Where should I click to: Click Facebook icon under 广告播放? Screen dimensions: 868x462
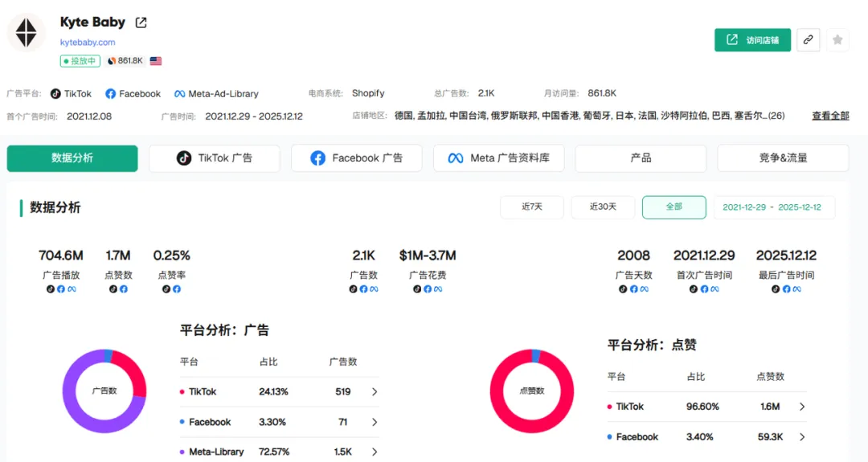pos(61,288)
